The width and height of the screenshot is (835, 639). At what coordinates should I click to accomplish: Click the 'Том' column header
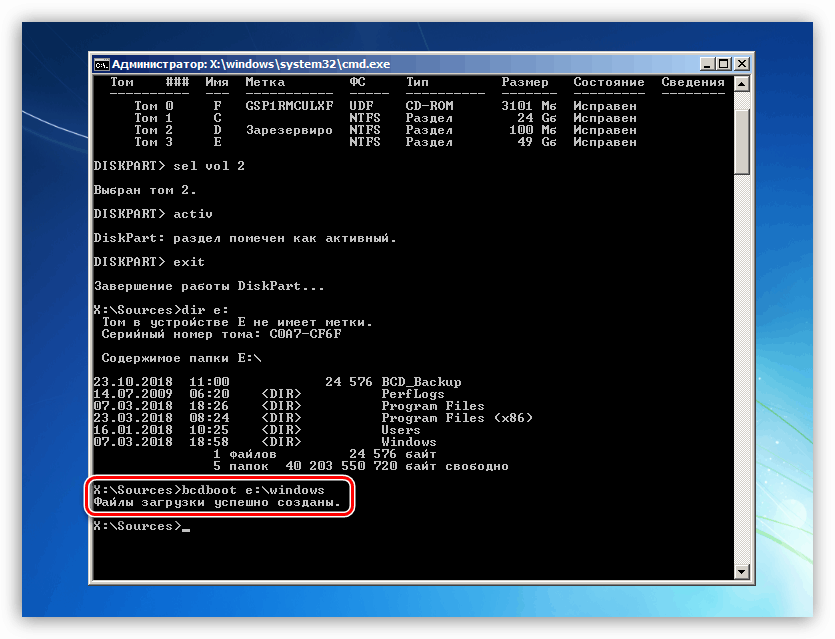[122, 82]
